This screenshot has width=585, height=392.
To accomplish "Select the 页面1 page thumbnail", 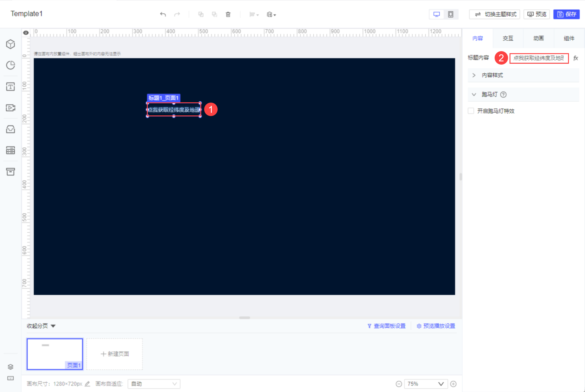I will coord(55,354).
